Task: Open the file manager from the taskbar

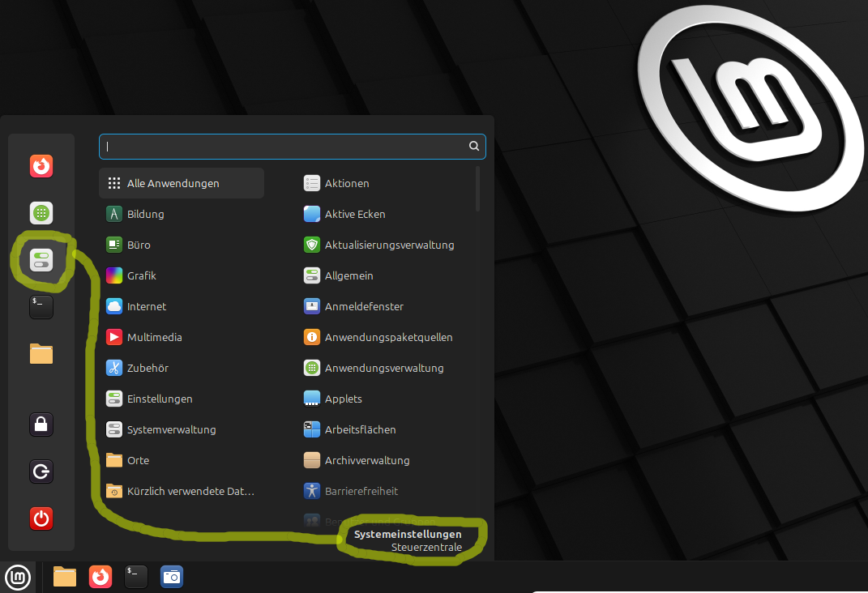Action: 65,577
